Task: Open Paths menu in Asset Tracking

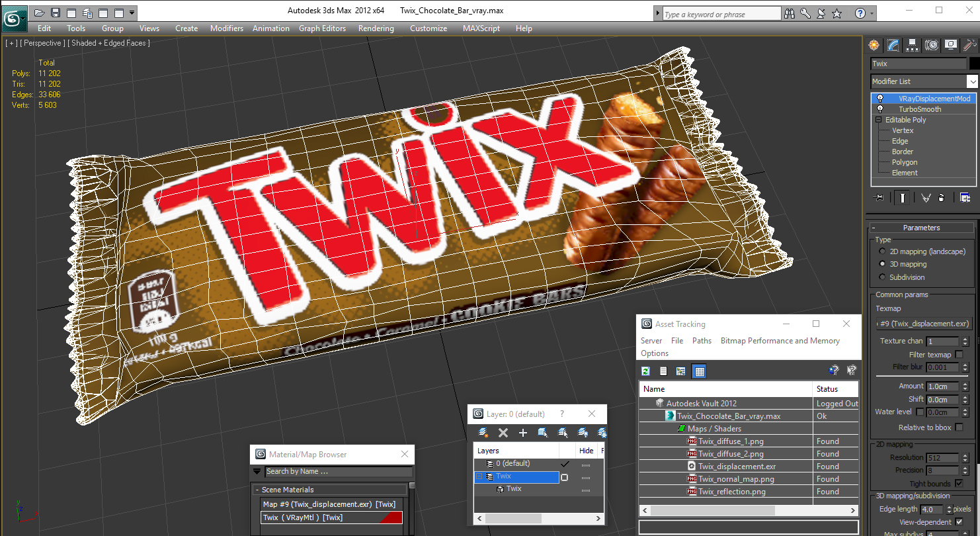Action: coord(702,341)
